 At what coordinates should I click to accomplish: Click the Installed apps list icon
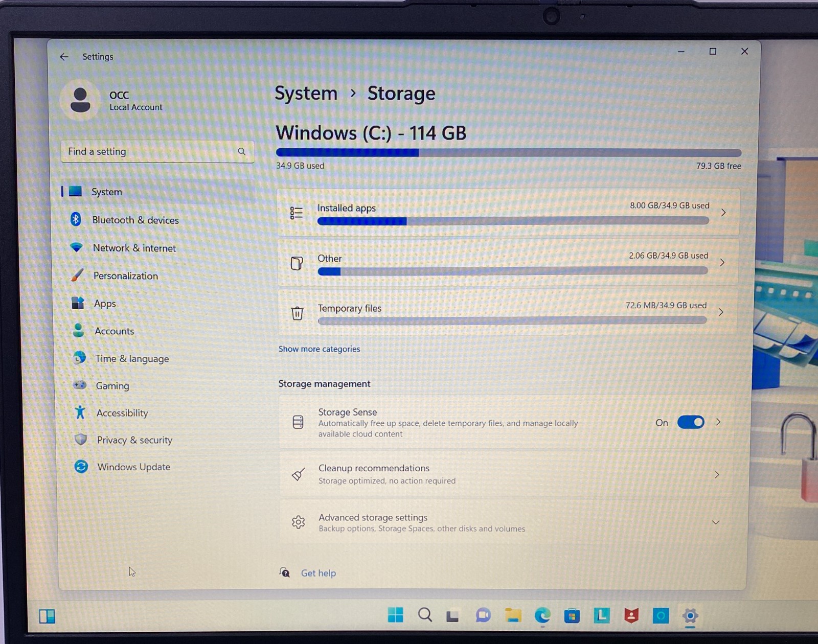(297, 213)
